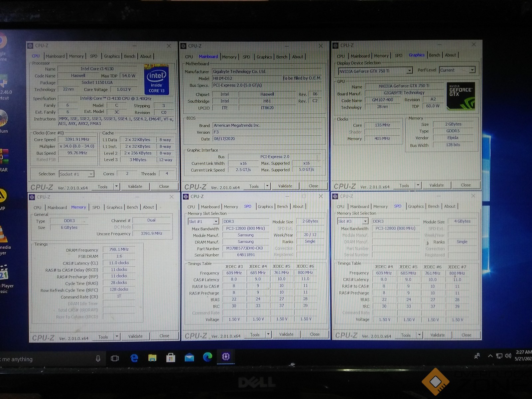Click CPU-Z title bar icon in Memory window
This screenshot has height=399, width=532.
[32, 197]
